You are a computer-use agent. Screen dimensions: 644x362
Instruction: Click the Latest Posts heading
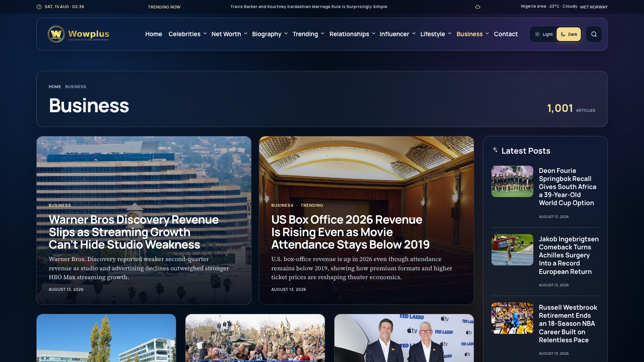click(526, 151)
